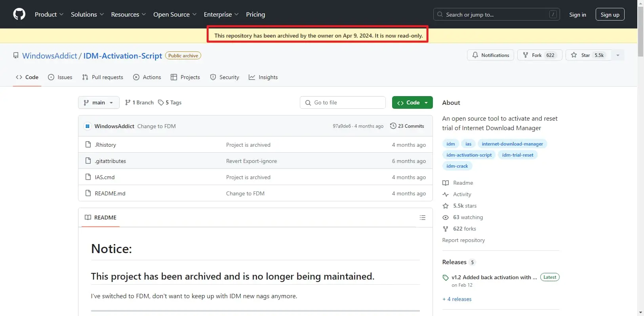
Task: Switch to the Security tab
Action: (x=225, y=77)
